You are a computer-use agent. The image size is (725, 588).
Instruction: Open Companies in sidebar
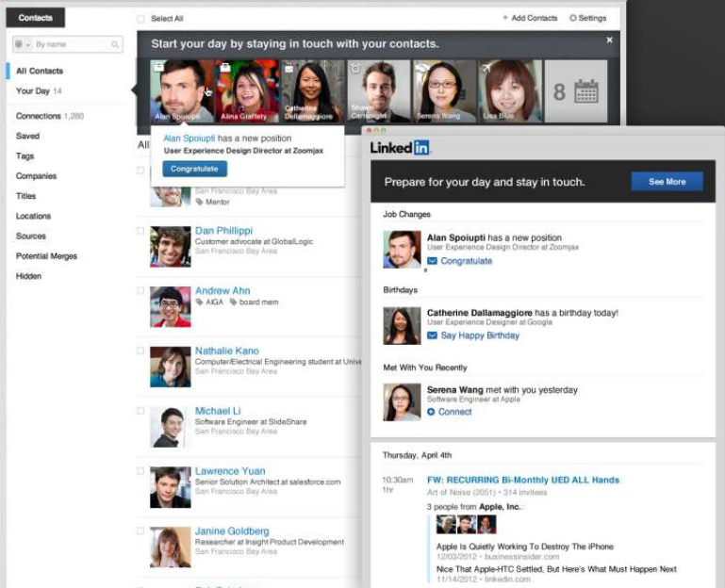[36, 176]
